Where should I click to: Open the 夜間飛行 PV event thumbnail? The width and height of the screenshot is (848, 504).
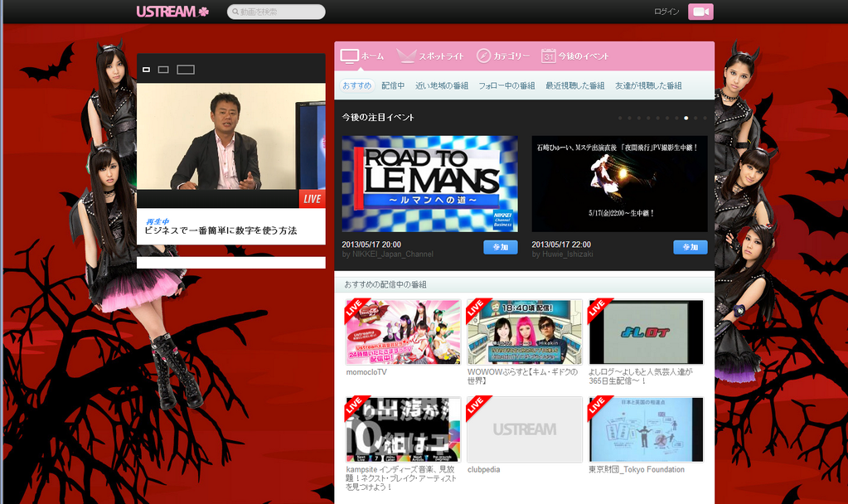click(620, 184)
